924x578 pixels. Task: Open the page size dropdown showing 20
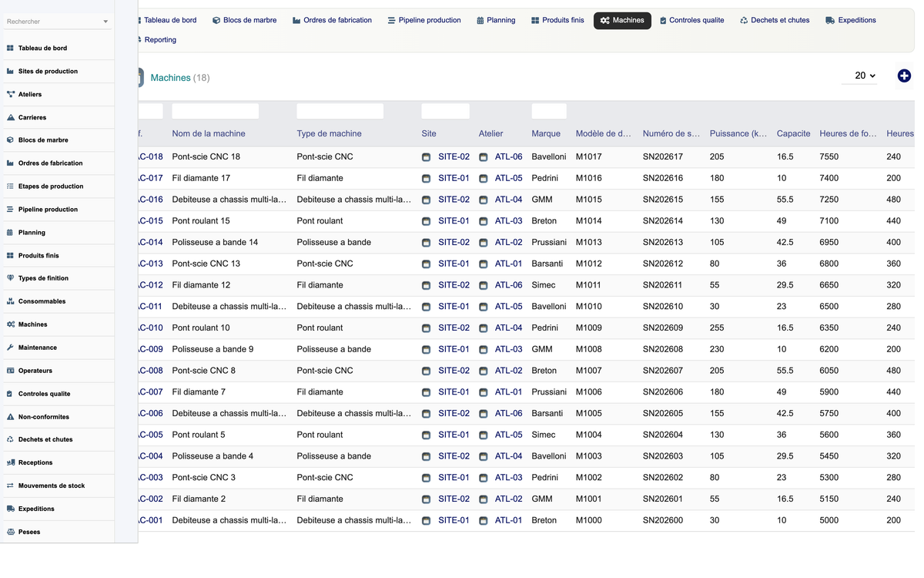[865, 76]
